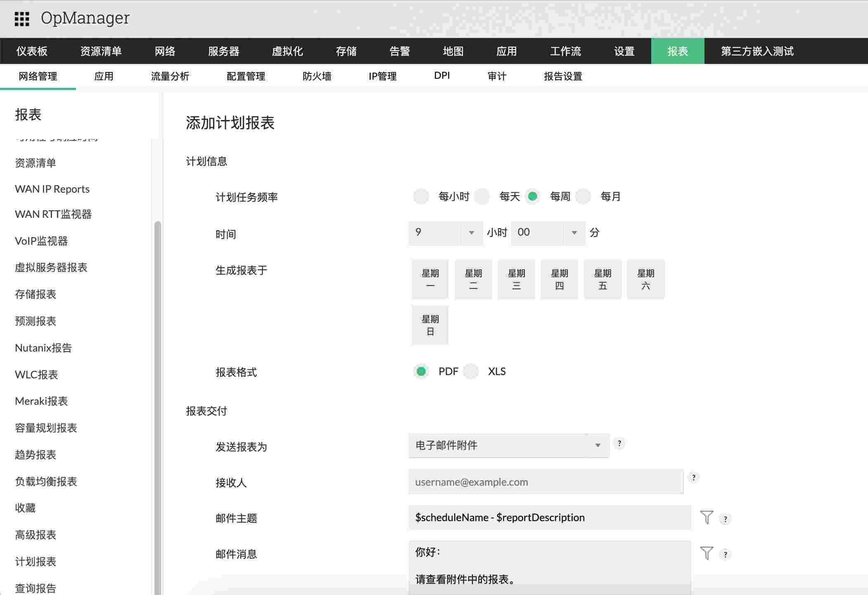Go to the 告警 section in top navigation
Screen dimensions: 868x595
tap(399, 51)
